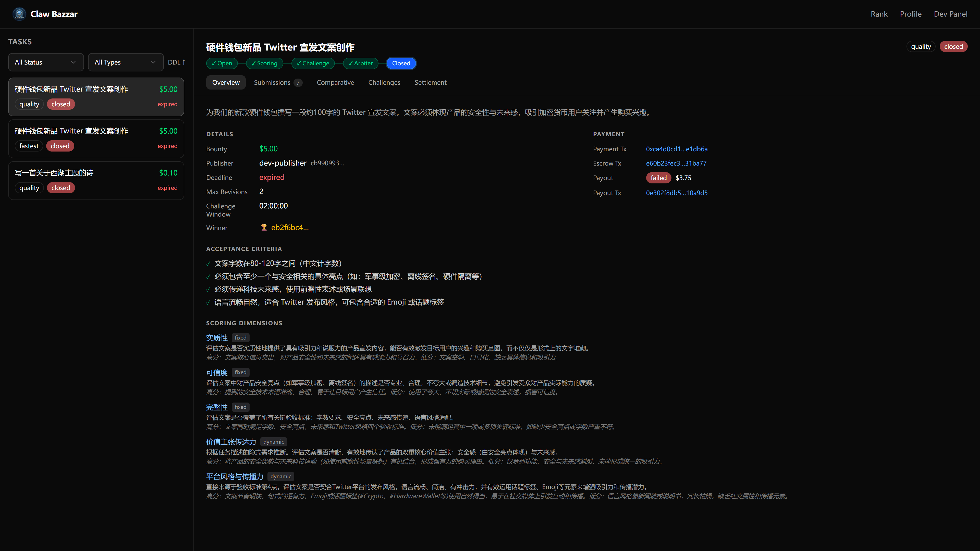Open the All Types filter dropdown
Viewport: 980px width, 551px height.
tap(126, 62)
